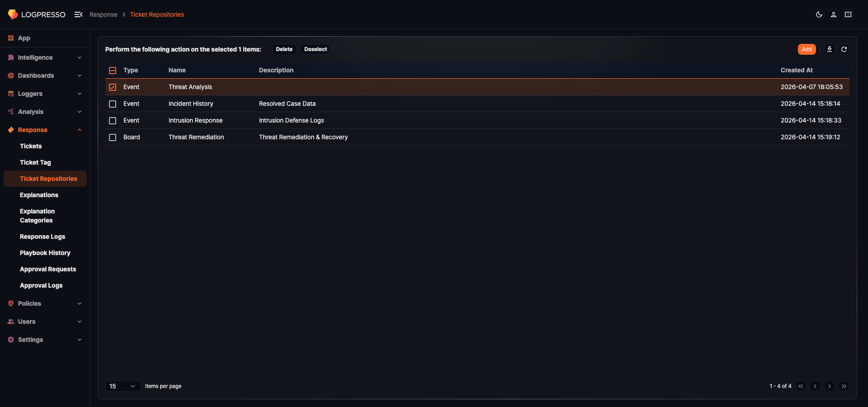Navigate to Playbook History
The width and height of the screenshot is (868, 407).
point(45,253)
